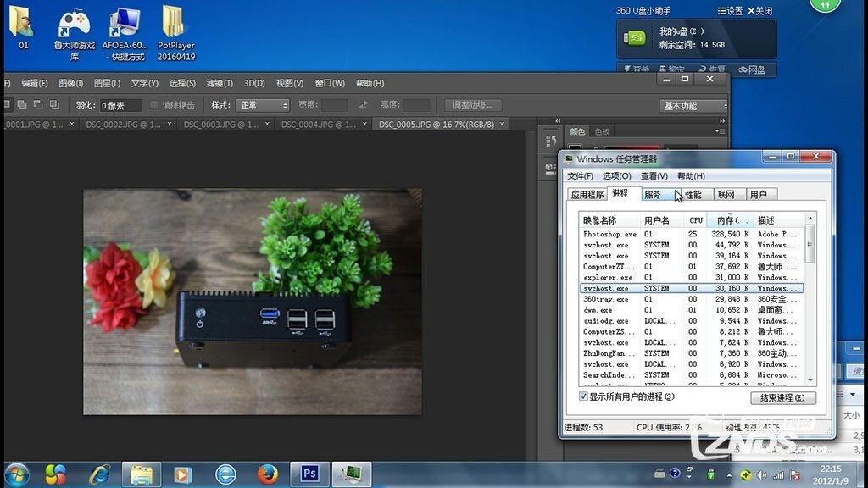
Task: Launch the 鲁大师游戏库 desktop shortcut
Action: point(75,34)
